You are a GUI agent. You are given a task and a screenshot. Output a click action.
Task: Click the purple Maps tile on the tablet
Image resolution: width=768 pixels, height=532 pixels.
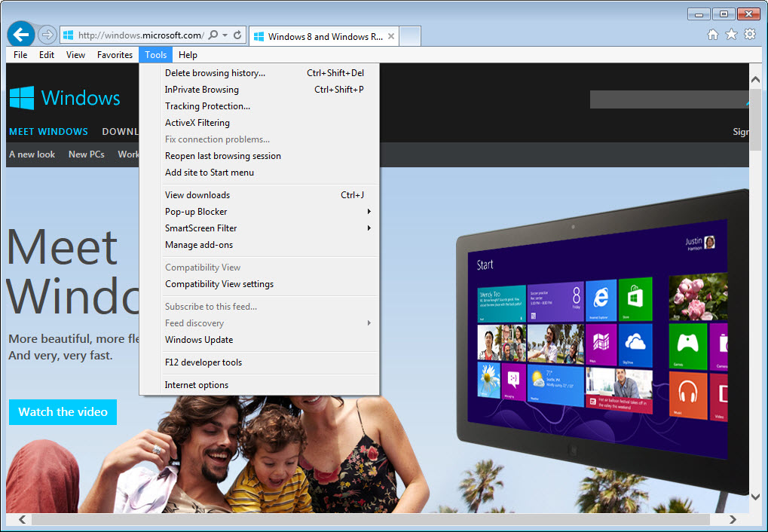601,344
